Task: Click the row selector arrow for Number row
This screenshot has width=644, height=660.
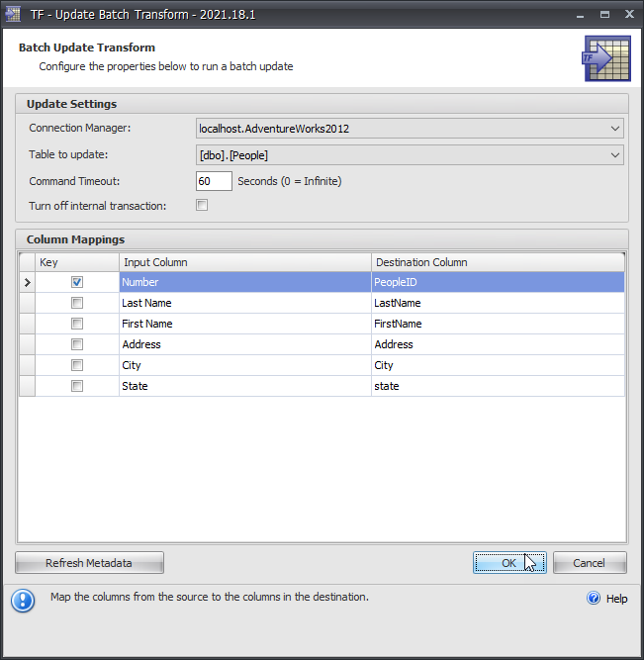Action: 28,282
